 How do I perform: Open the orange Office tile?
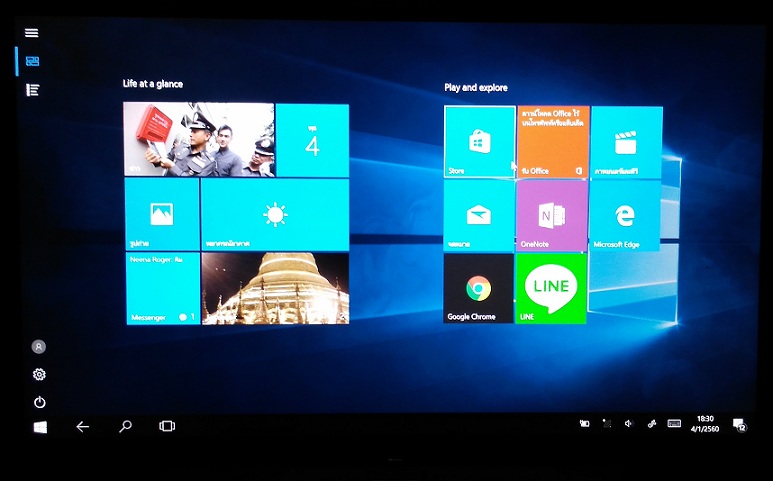click(x=553, y=142)
